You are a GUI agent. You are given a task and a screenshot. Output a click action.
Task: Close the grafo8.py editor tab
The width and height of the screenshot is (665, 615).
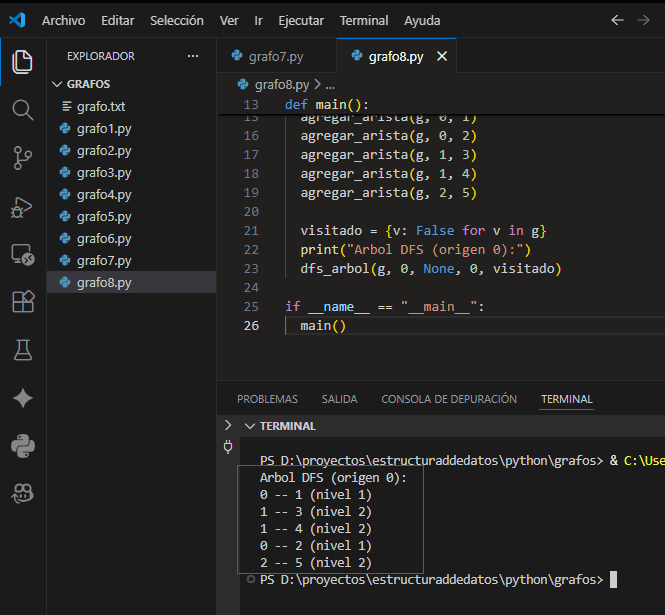(x=441, y=57)
